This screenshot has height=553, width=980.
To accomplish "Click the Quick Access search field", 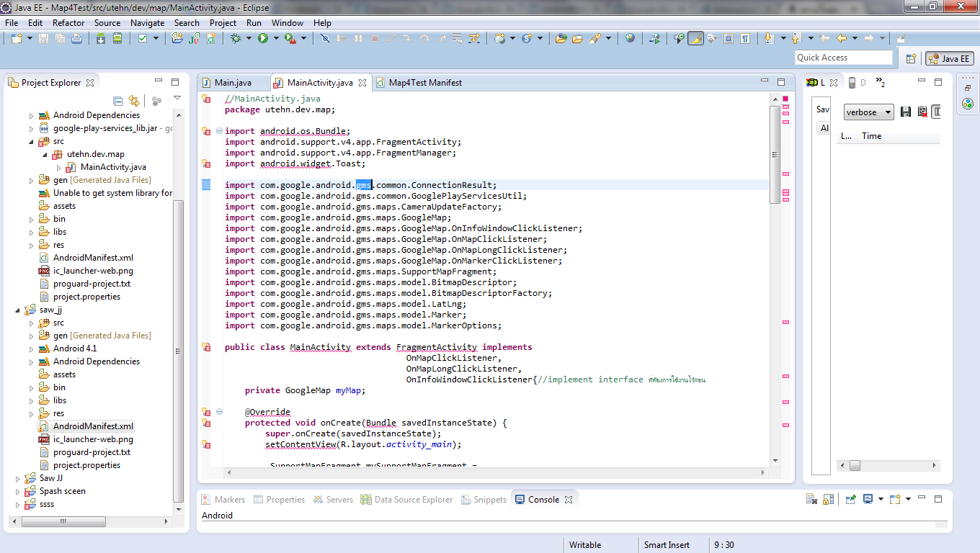I will click(844, 58).
